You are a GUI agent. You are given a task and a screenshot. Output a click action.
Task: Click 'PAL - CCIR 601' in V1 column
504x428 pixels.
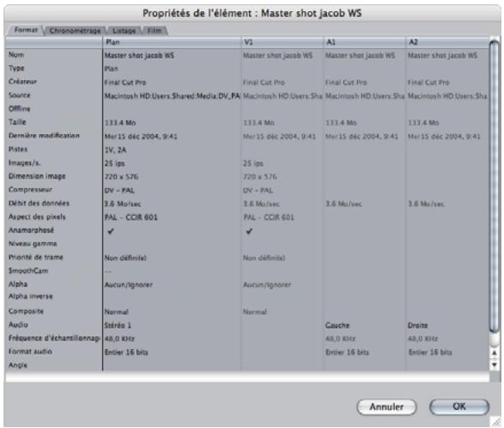(x=269, y=217)
